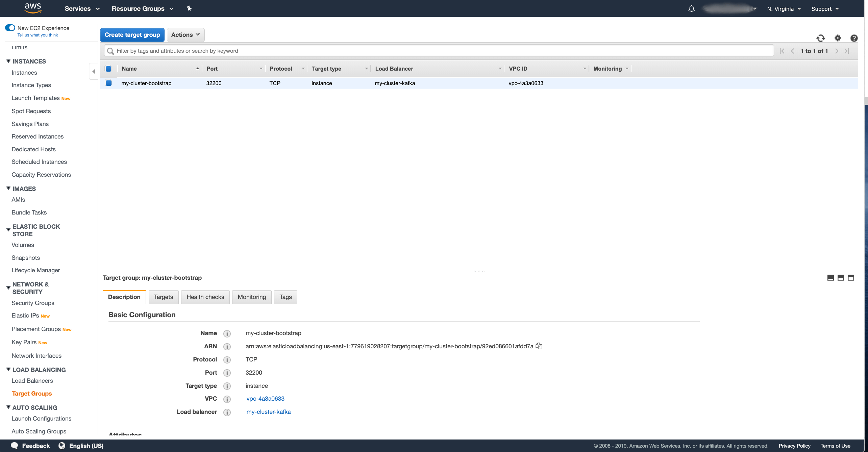Open the Terms of Use link
This screenshot has height=452, width=868.
pos(835,446)
